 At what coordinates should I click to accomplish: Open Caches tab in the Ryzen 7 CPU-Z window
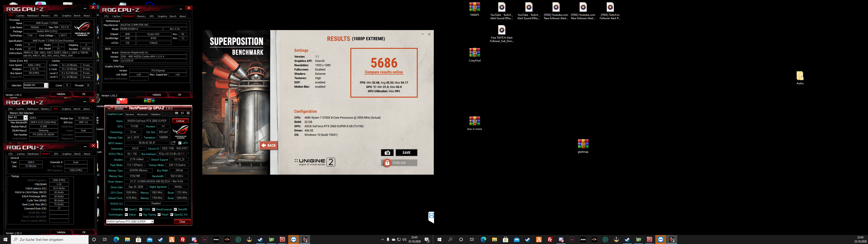(21, 16)
